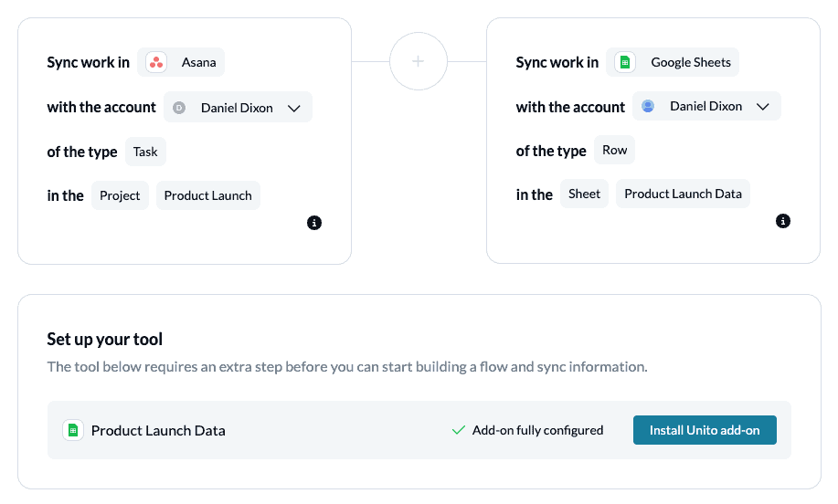The width and height of the screenshot is (838, 504).
Task: Click the blue avatar beside Google Sheets account
Action: point(648,106)
